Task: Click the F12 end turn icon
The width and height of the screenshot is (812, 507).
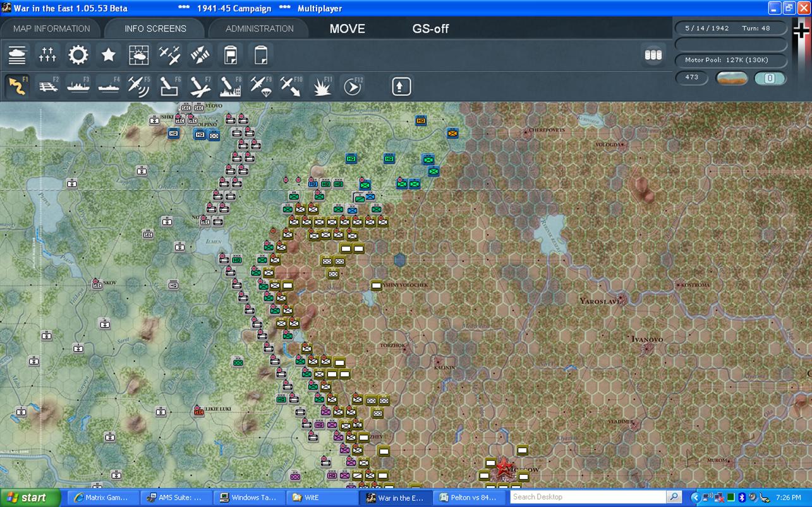Action: [x=353, y=86]
